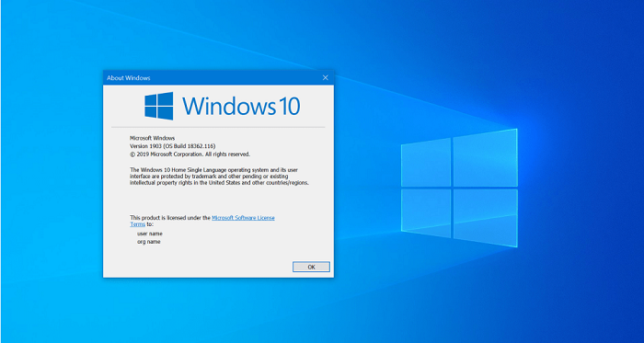Image resolution: width=644 pixels, height=343 pixels.
Task: Click the '© 2019 Microsoft Corporation' line
Action: pos(190,154)
